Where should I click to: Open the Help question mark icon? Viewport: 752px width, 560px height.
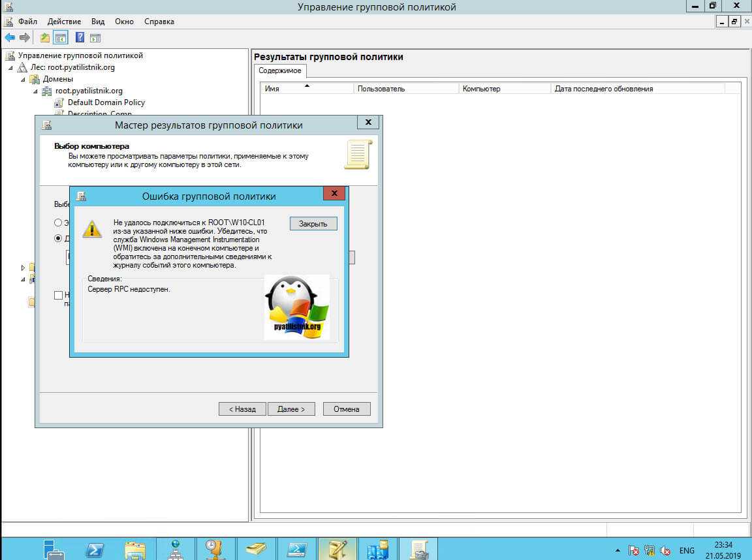click(80, 37)
